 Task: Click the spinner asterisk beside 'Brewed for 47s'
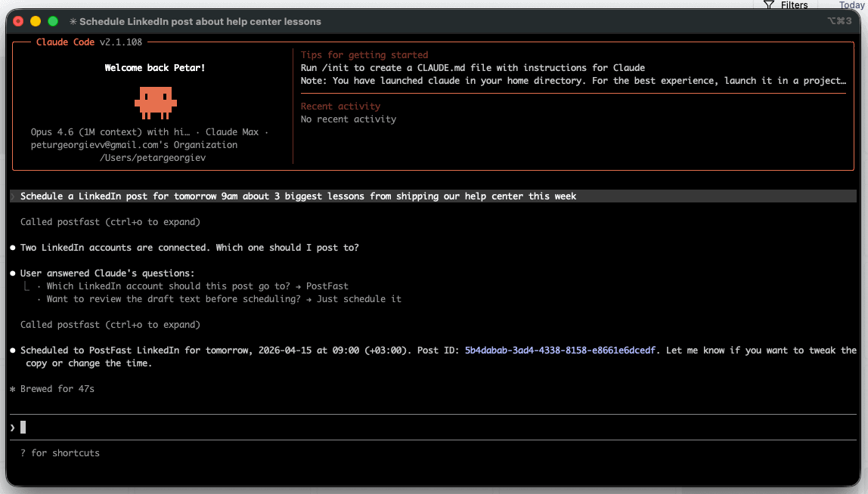pyautogui.click(x=12, y=388)
